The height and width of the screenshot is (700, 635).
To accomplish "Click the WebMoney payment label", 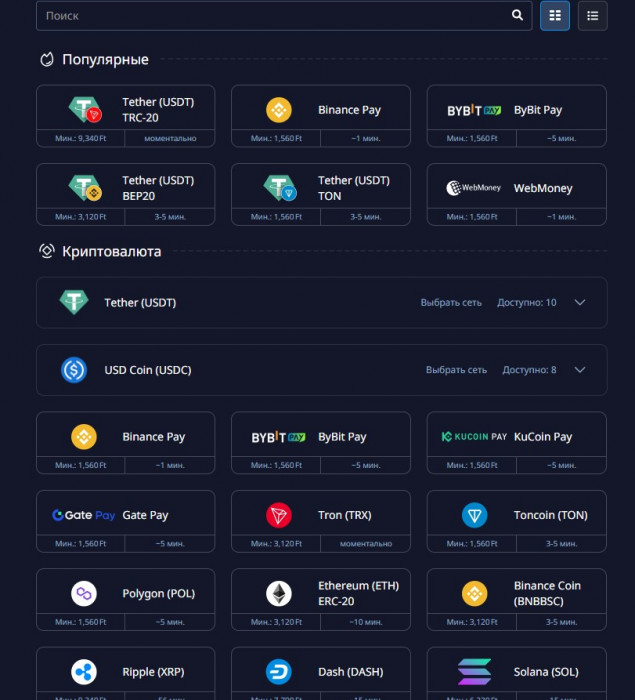I will click(x=543, y=188).
